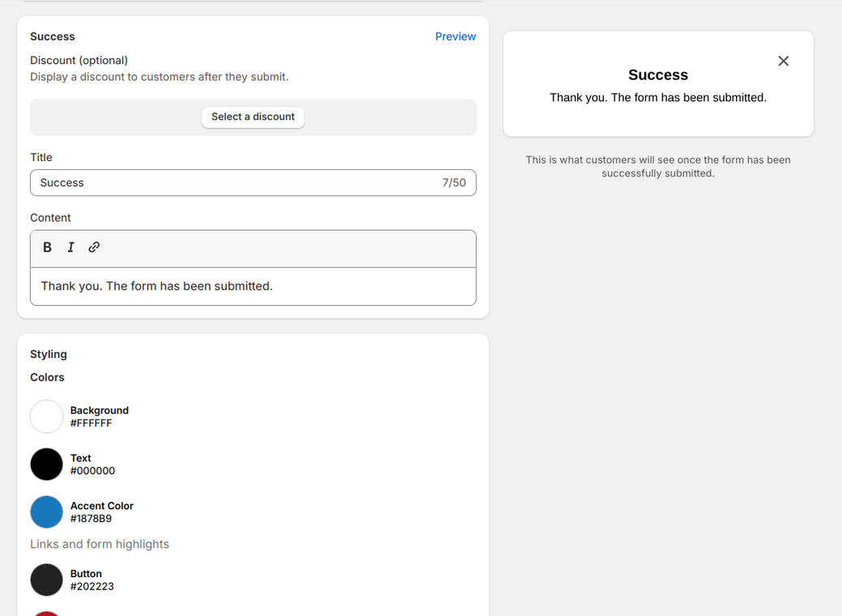Screen dimensions: 842x616
Task: Select the #FFFFFF background hex value
Action: [91, 423]
